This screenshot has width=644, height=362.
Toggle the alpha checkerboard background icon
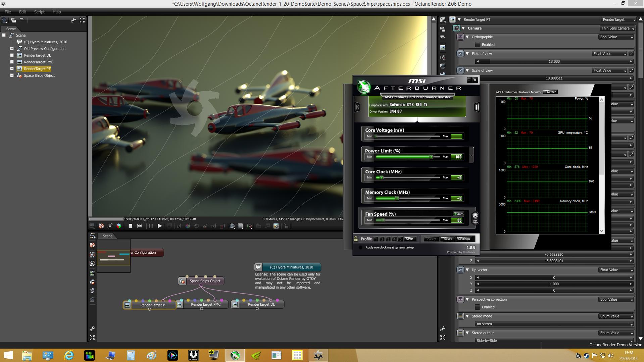tap(276, 226)
